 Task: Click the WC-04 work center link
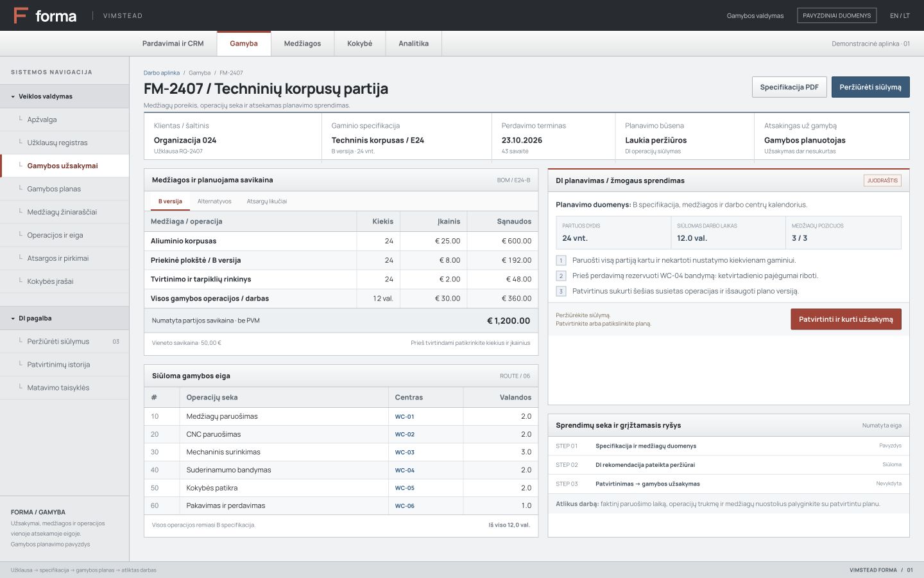pyautogui.click(x=405, y=471)
